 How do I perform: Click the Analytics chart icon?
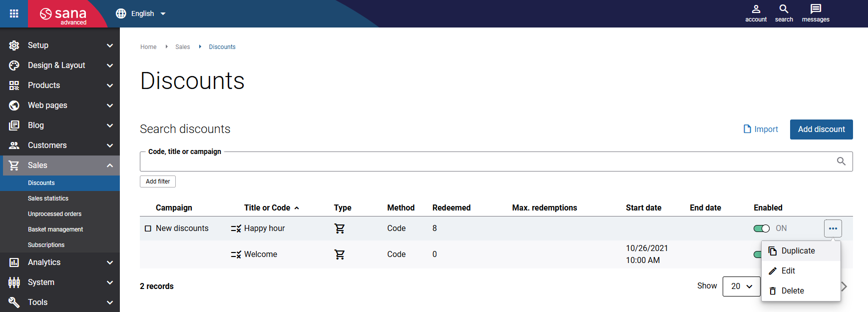tap(14, 262)
